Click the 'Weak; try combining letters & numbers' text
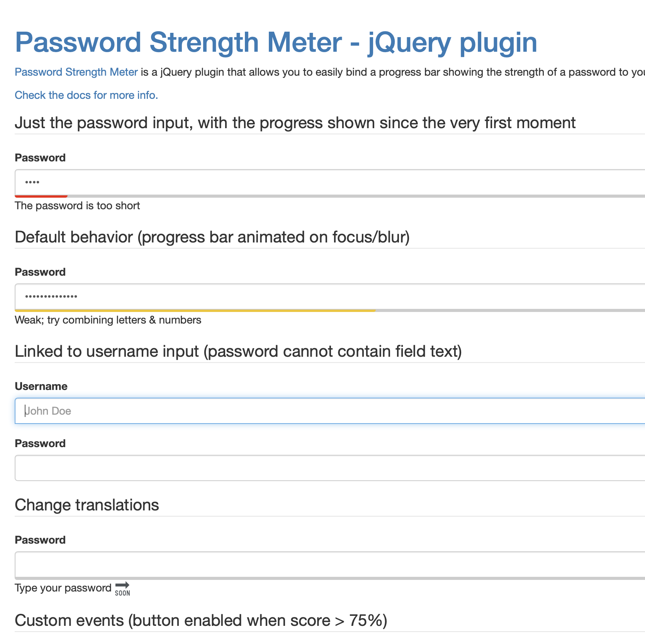645x644 pixels. point(108,320)
